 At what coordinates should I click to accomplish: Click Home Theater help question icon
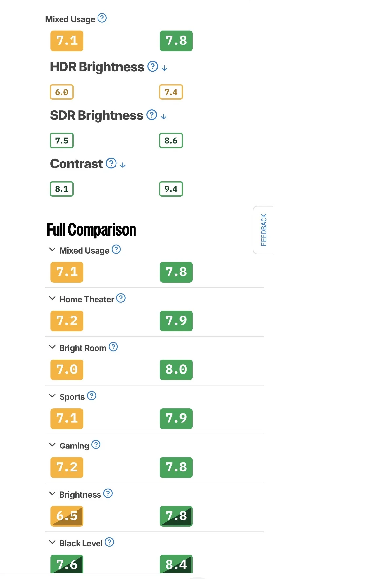tap(121, 298)
